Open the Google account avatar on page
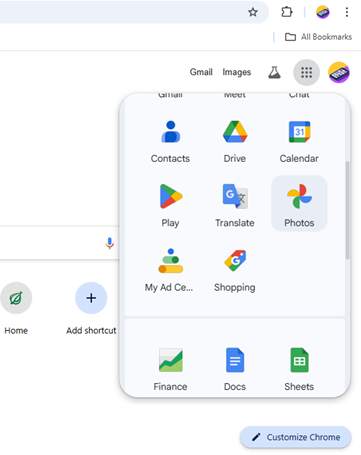361x455 pixels. pos(339,72)
